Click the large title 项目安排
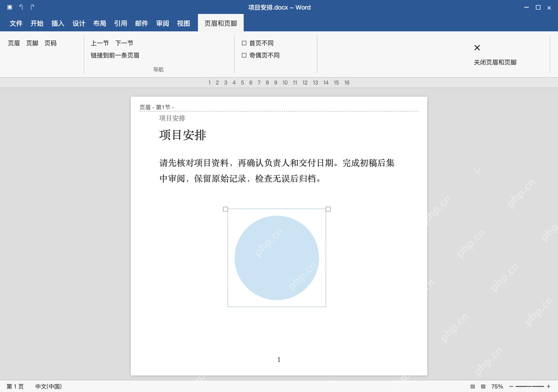Screen dimensions: 558x392 coord(183,135)
